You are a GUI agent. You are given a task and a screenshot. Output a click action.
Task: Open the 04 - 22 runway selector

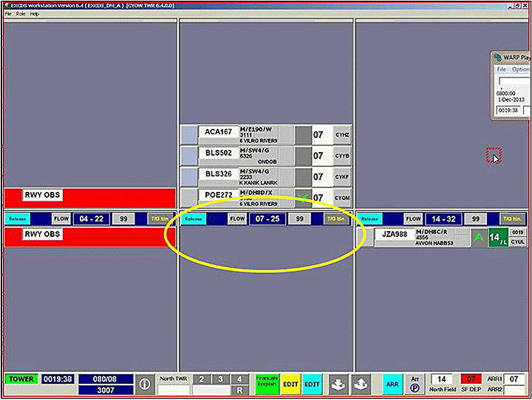(92, 219)
